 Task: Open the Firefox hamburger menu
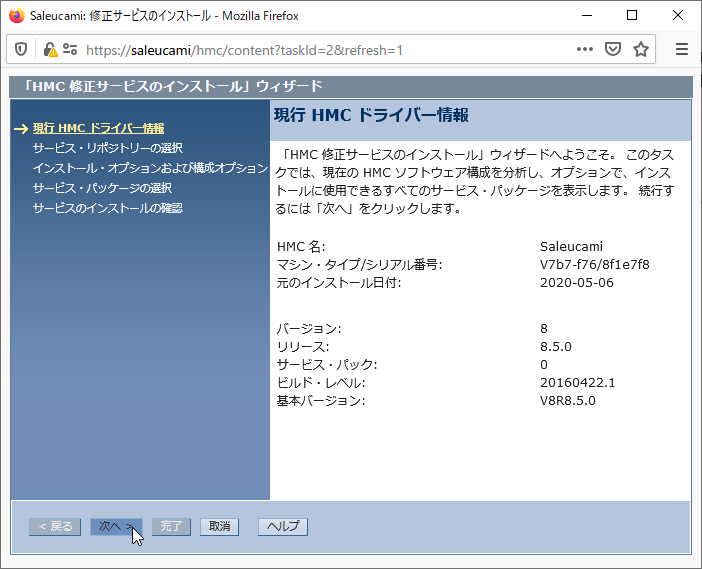coord(682,49)
